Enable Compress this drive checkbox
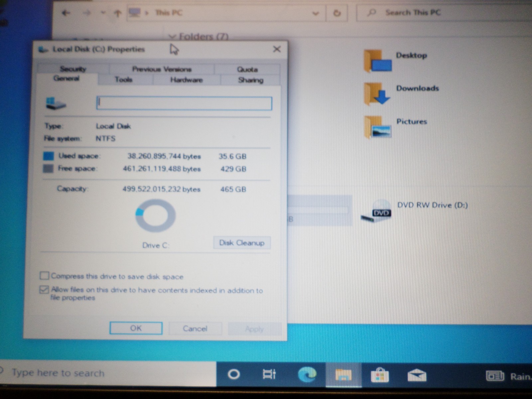 point(44,276)
